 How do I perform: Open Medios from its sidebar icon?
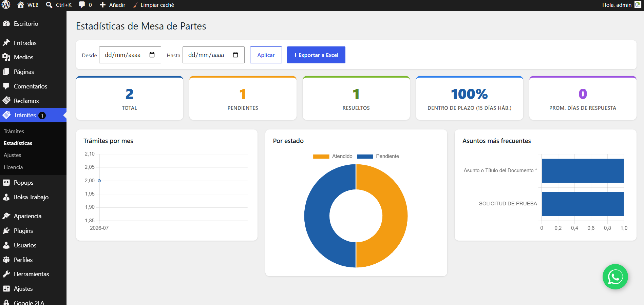[6, 57]
